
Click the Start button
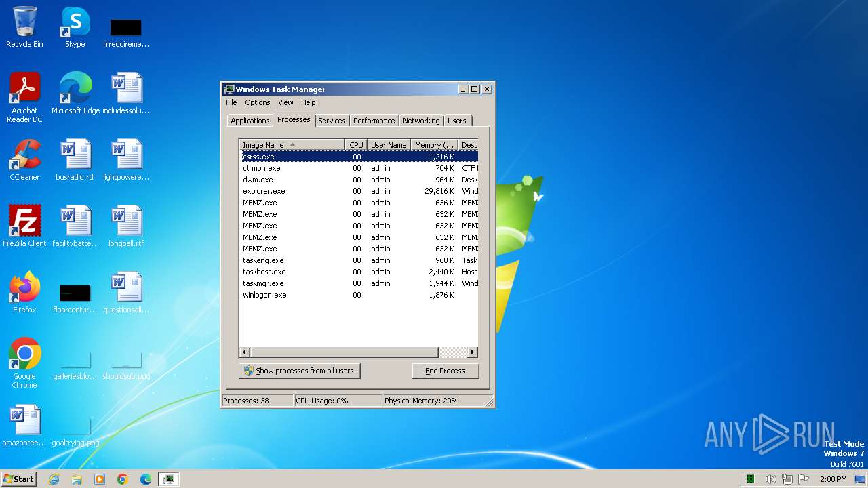[x=18, y=479]
